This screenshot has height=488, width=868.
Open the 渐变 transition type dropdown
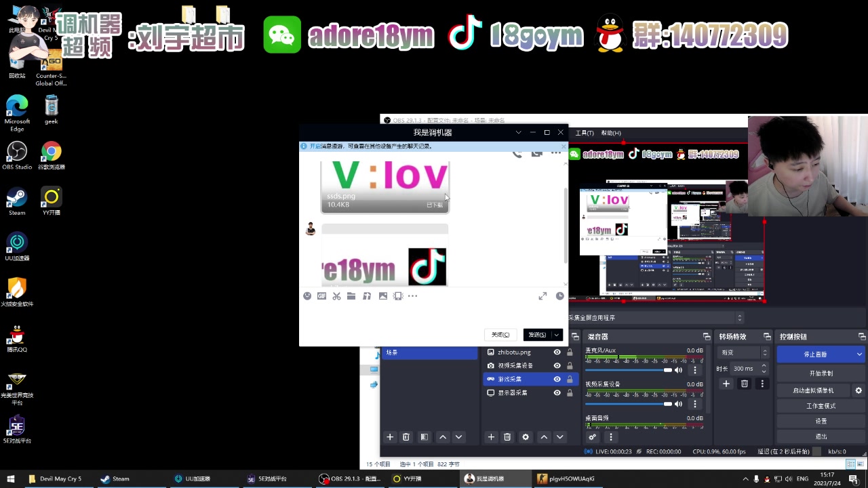(x=743, y=352)
